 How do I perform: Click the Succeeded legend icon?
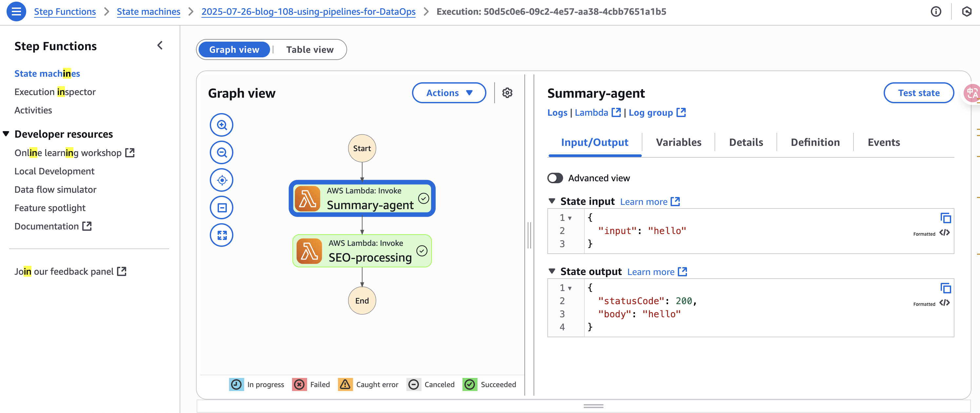(x=470, y=384)
